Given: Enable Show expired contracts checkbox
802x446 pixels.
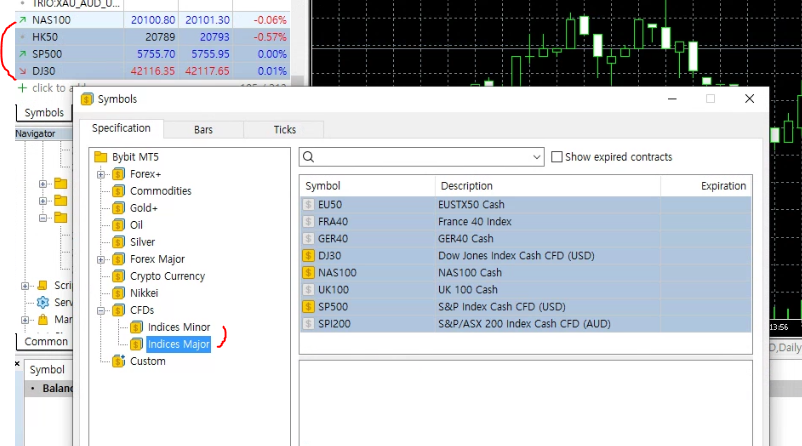Looking at the screenshot, I should [556, 157].
